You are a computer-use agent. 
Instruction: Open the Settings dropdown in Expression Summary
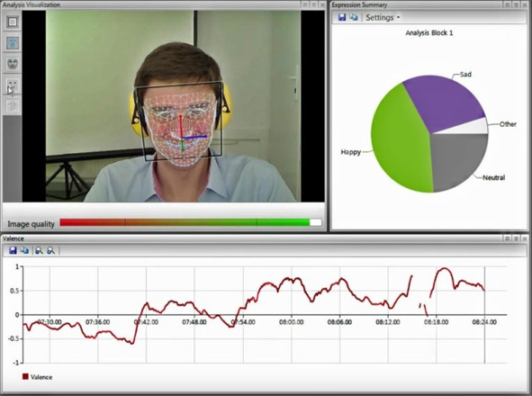click(x=383, y=17)
